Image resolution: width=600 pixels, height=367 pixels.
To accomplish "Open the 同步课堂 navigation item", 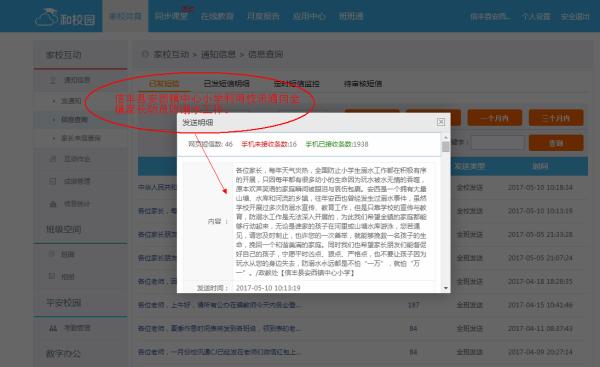I will [x=171, y=16].
